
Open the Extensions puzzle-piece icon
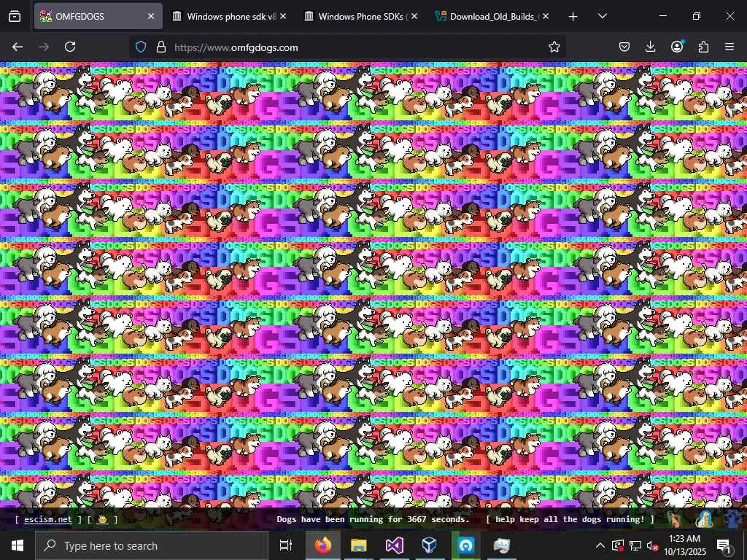click(703, 47)
